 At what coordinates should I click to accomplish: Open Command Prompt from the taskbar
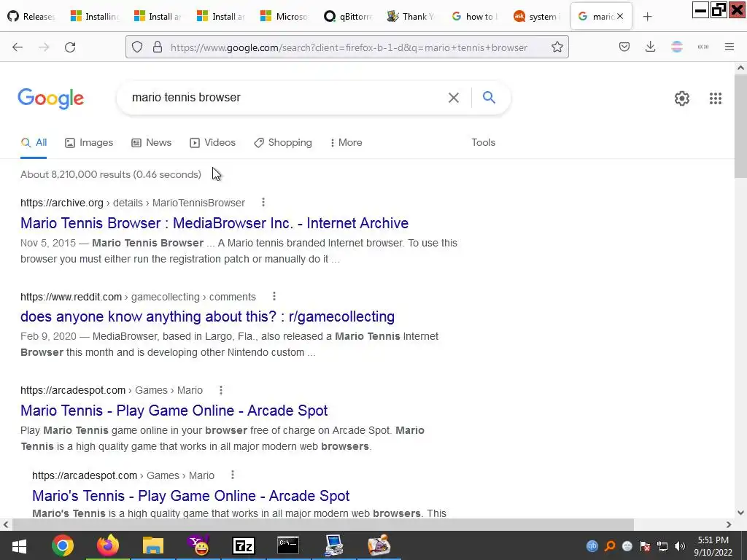[288, 545]
